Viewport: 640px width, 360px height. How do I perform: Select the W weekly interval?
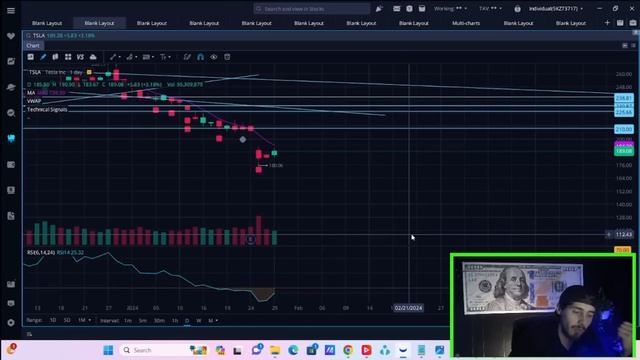click(x=199, y=320)
